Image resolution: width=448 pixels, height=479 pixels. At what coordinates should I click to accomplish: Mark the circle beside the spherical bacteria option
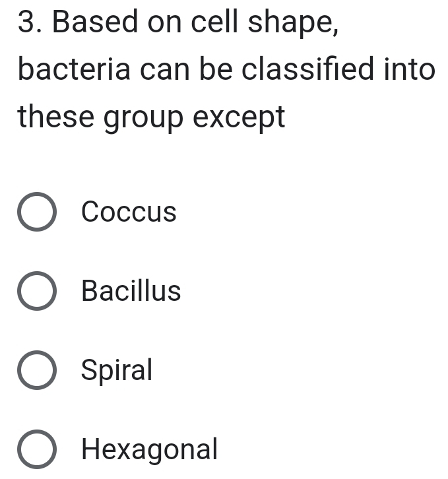click(x=36, y=212)
